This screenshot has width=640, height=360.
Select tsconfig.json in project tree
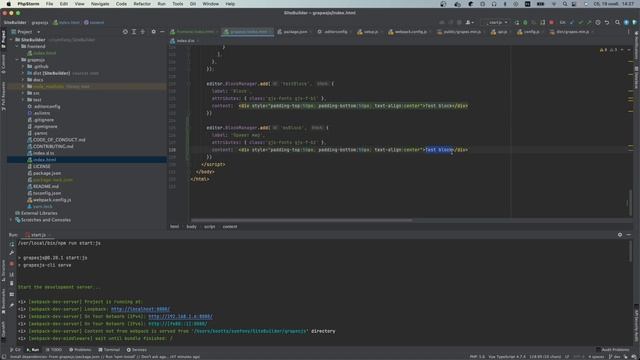47,193
